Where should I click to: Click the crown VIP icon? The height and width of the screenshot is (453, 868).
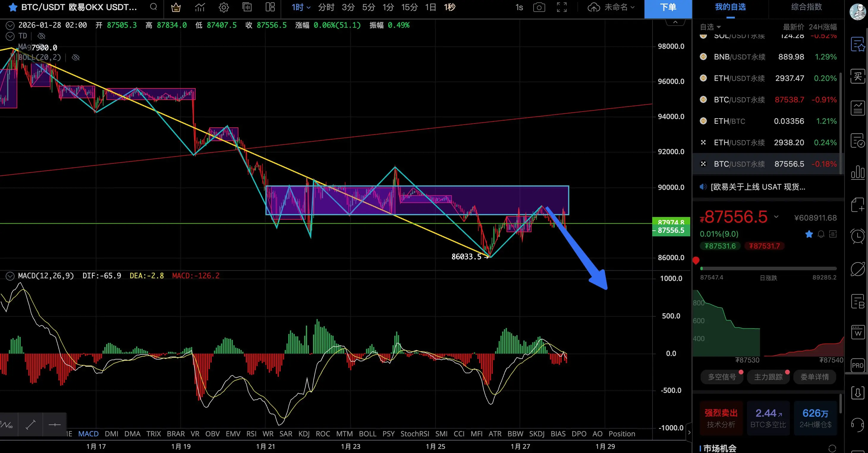click(x=176, y=7)
